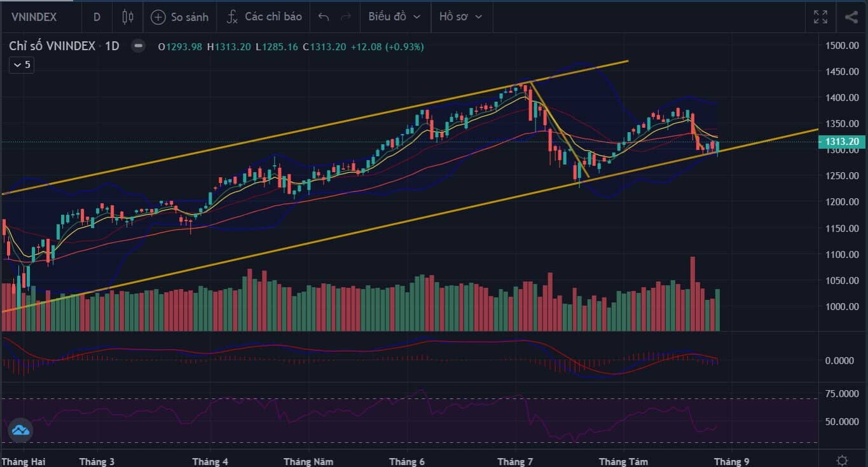The image size is (868, 467).
Task: Click the cloud icon at chart bottom-left
Action: (x=20, y=430)
